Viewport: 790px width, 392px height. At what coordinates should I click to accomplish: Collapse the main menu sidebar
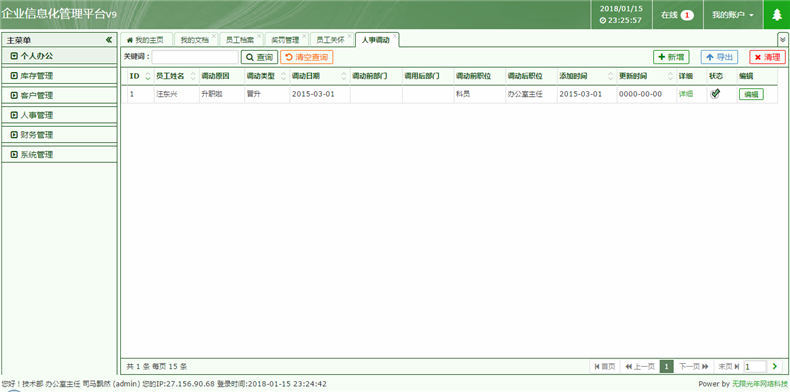point(109,40)
